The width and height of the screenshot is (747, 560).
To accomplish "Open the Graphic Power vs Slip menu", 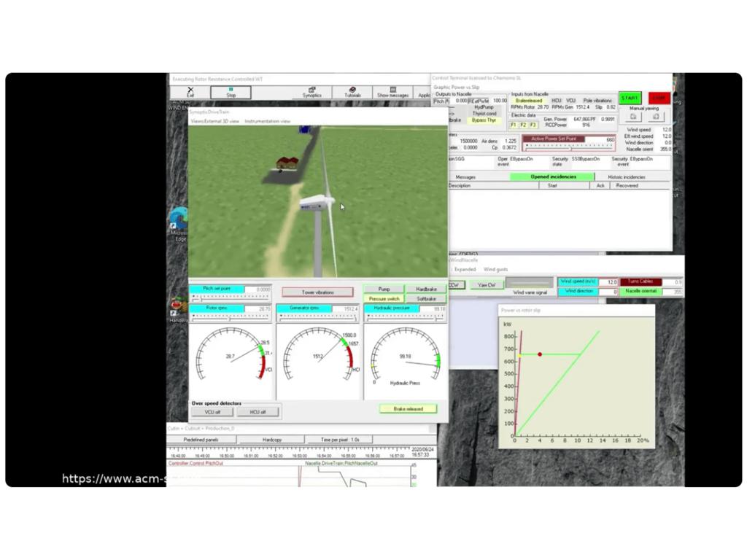I will tap(457, 87).
